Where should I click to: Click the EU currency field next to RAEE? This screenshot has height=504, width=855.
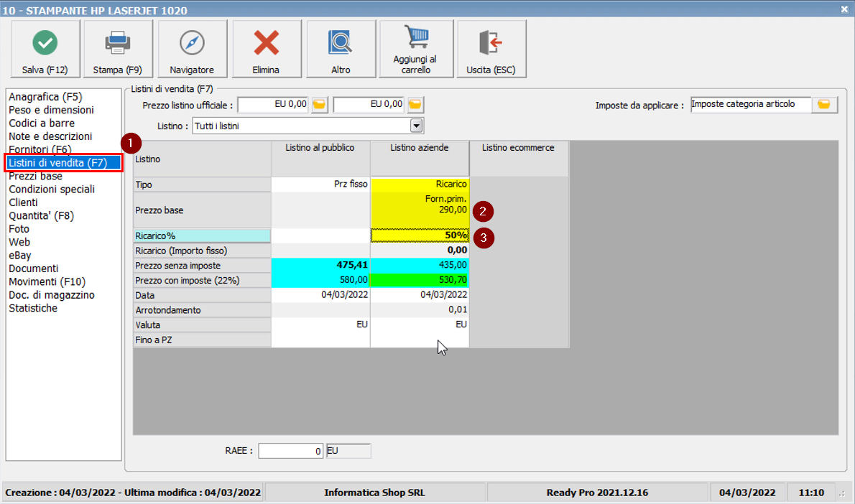pos(348,451)
